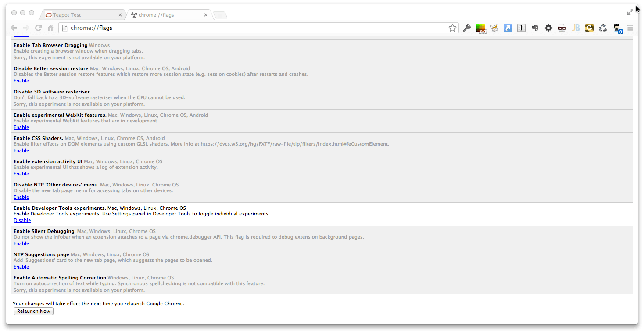This screenshot has width=644, height=333.
Task: Open the home page icon
Action: tap(50, 28)
